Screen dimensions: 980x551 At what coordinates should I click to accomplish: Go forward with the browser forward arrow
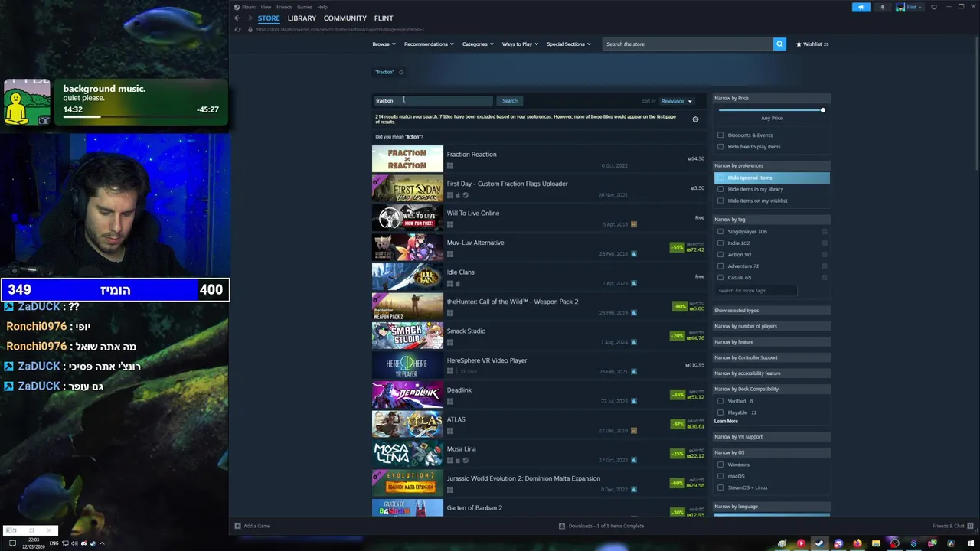click(249, 18)
